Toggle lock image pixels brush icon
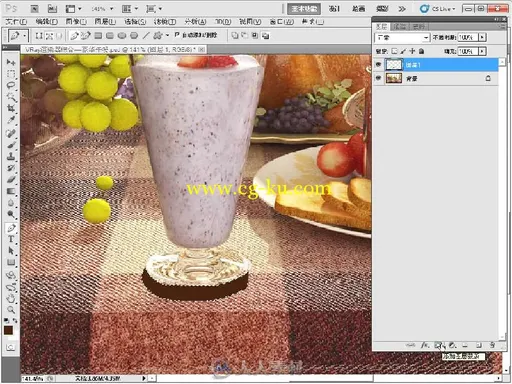512x384 pixels. point(403,51)
